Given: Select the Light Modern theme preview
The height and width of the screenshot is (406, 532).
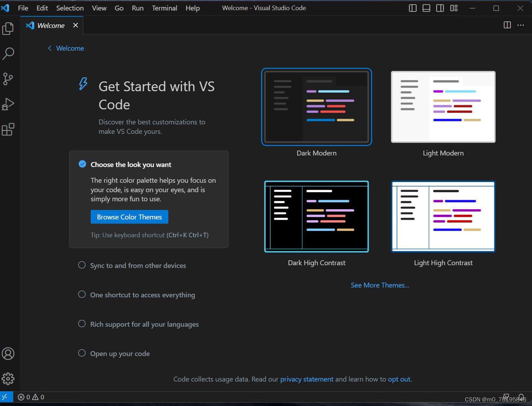Looking at the screenshot, I should (x=443, y=107).
